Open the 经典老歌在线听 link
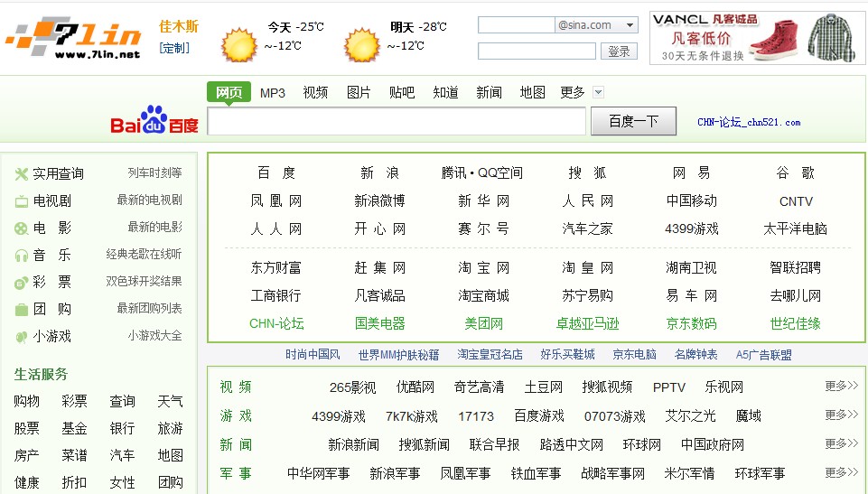The height and width of the screenshot is (494, 868). pos(144,255)
